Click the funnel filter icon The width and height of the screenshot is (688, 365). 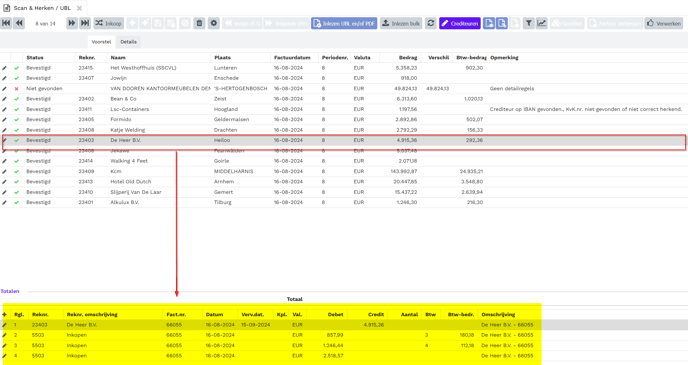point(529,23)
